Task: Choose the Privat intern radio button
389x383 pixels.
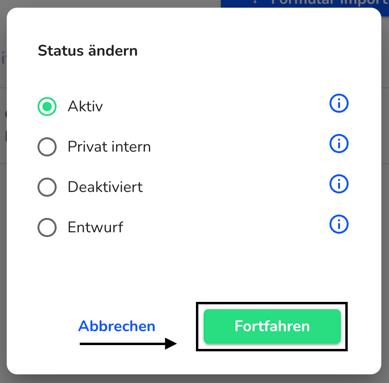Action: coord(47,147)
